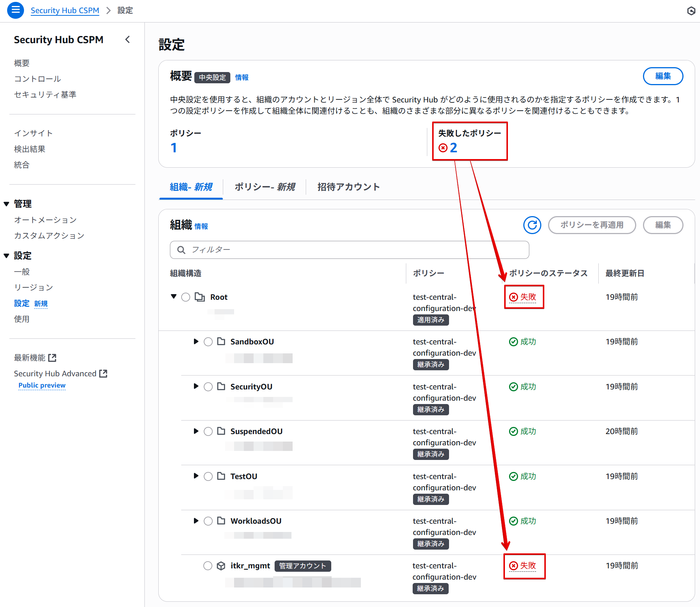Expand the SuspendedOU tree node
The image size is (700, 607).
click(196, 431)
